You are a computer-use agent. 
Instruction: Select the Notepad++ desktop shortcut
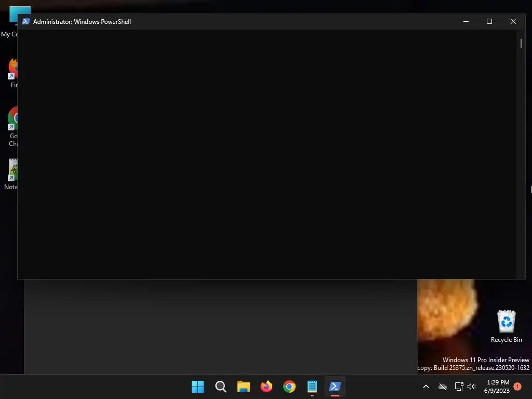point(11,174)
